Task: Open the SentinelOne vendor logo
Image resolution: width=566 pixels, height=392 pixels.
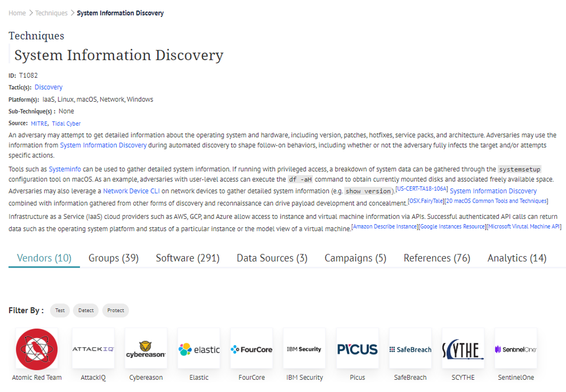Action: click(516, 349)
